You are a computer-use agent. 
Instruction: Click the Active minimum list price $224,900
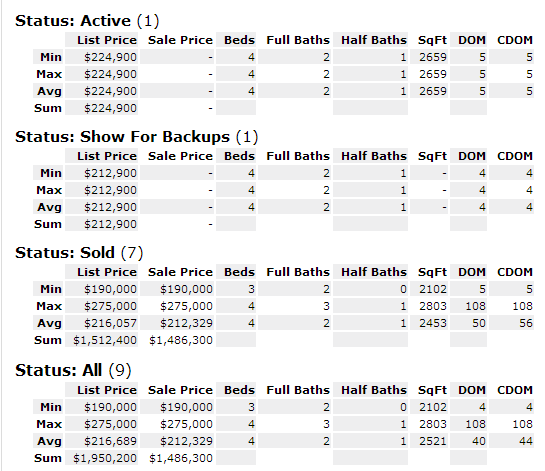(x=110, y=57)
